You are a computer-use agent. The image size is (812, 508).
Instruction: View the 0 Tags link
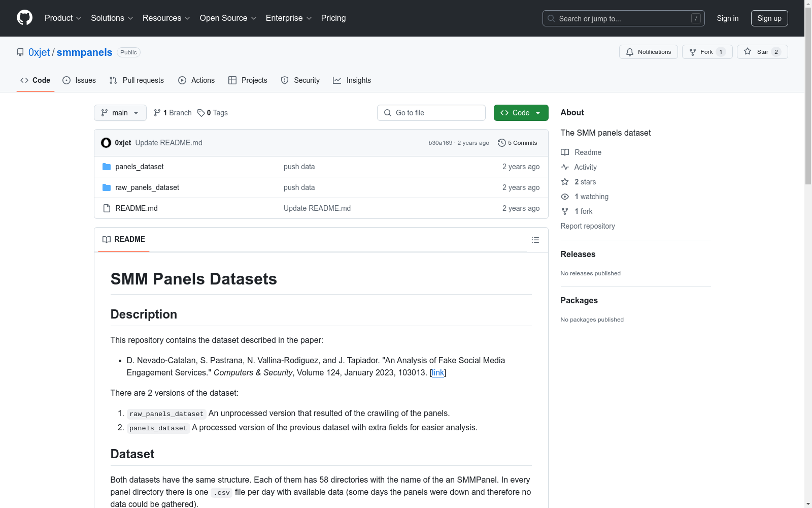(x=213, y=113)
